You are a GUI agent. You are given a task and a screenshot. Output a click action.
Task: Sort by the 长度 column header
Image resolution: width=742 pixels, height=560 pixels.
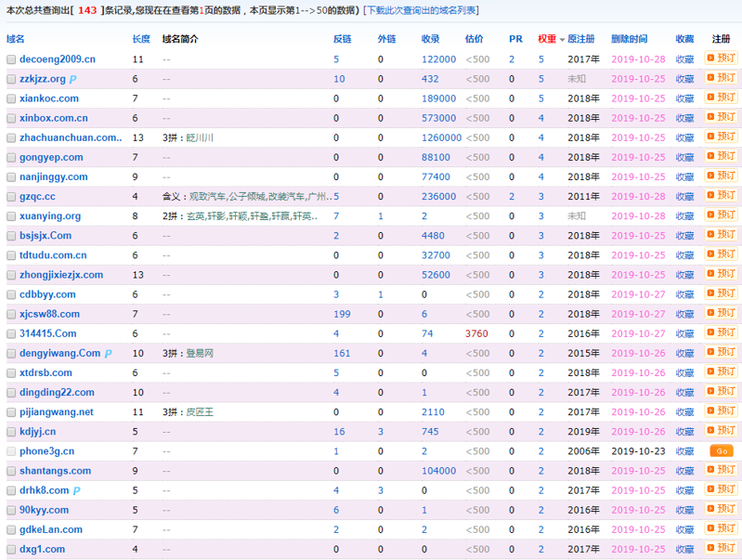(x=141, y=39)
